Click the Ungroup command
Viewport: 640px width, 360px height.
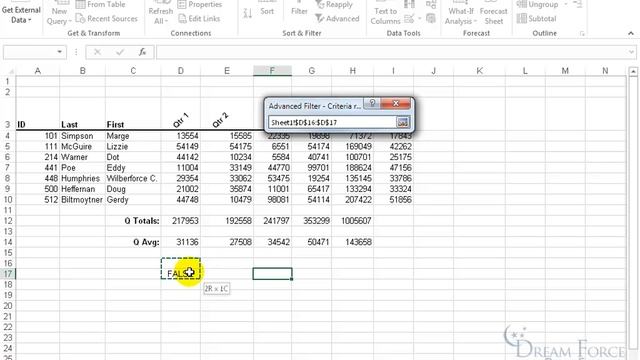coord(538,4)
